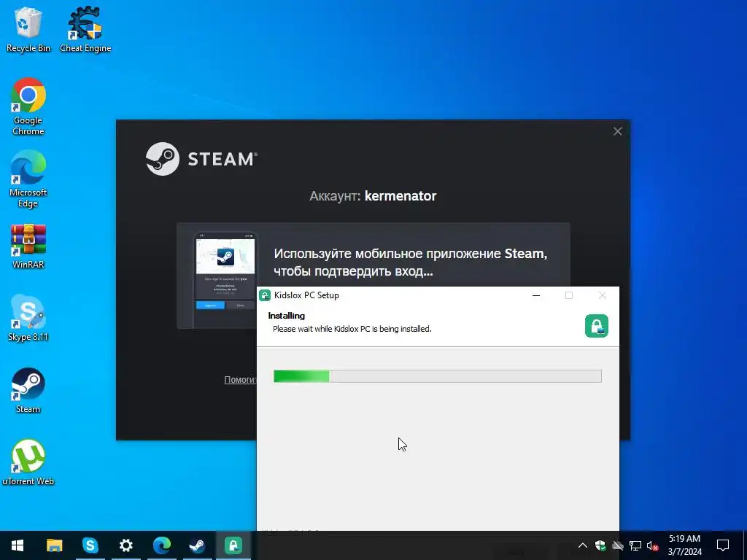Open Windows Security tray icon
Screen dimensions: 747x560
click(600, 545)
